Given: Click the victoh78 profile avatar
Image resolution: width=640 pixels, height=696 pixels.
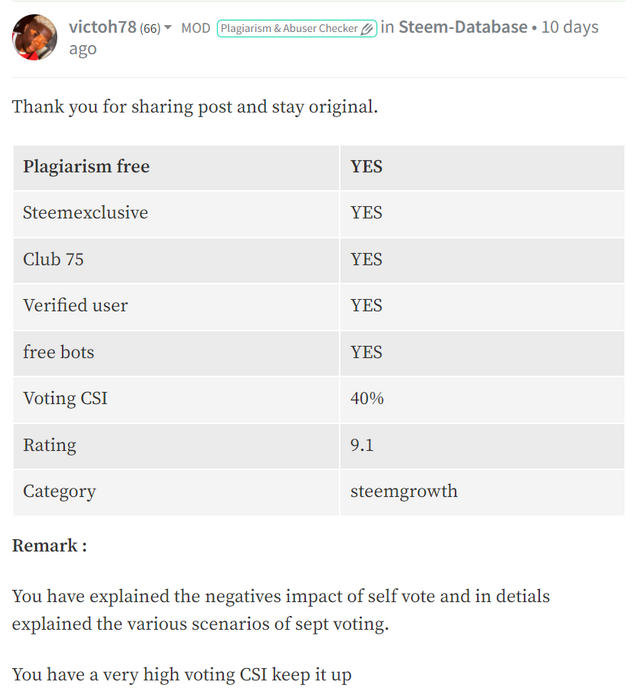Looking at the screenshot, I should (34, 37).
